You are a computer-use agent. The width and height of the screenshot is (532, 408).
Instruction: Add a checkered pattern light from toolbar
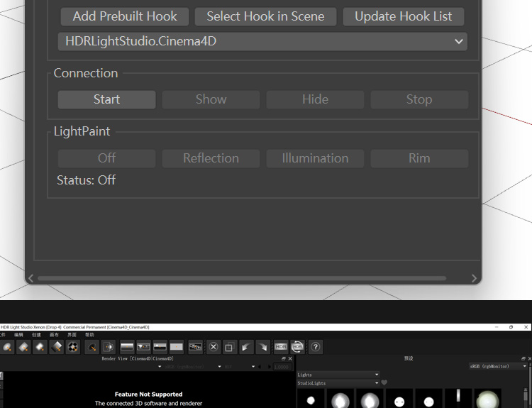click(x=73, y=347)
